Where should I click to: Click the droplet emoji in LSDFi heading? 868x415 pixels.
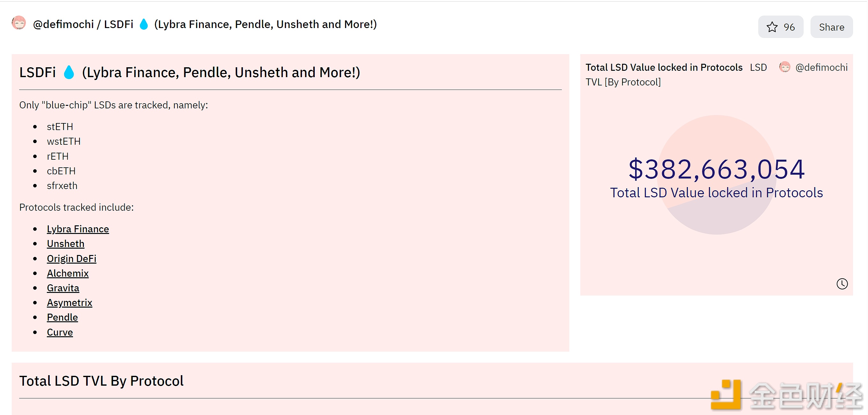tap(69, 72)
